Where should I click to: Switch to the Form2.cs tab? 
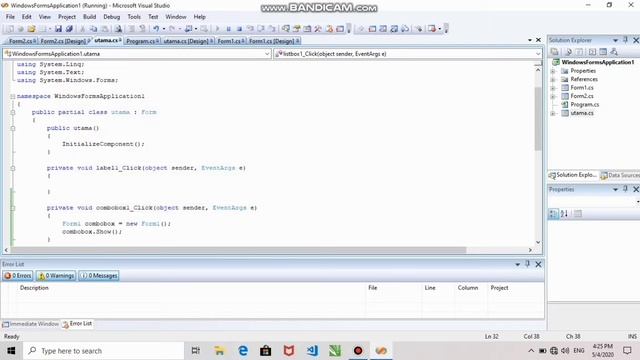(22, 41)
